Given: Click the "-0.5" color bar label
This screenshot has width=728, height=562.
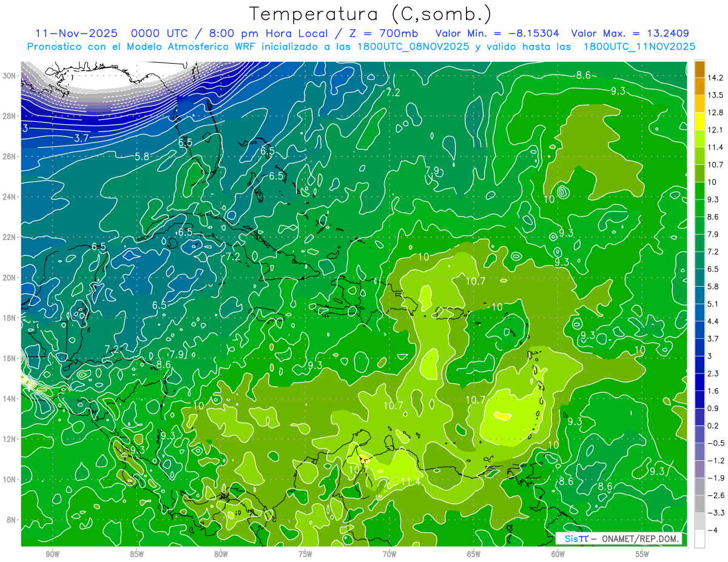Looking at the screenshot, I should (715, 443).
